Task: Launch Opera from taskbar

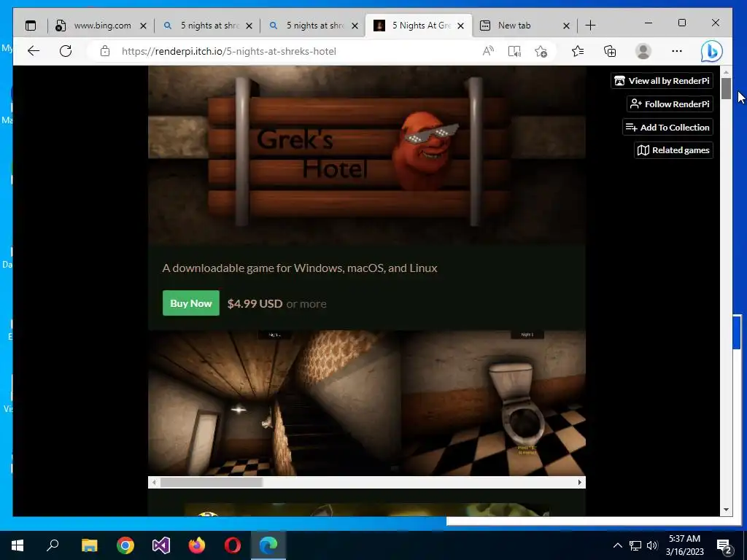Action: click(x=233, y=545)
